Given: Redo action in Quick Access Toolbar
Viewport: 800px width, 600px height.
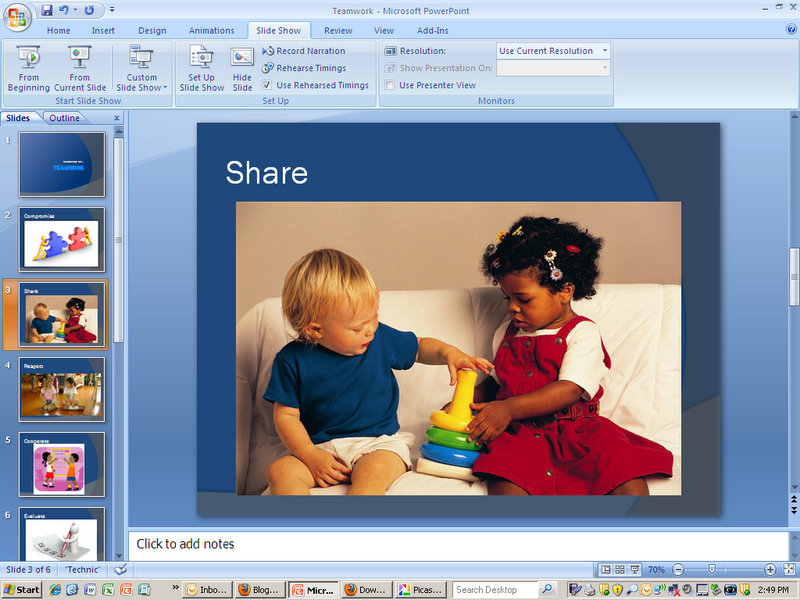Looking at the screenshot, I should click(89, 10).
